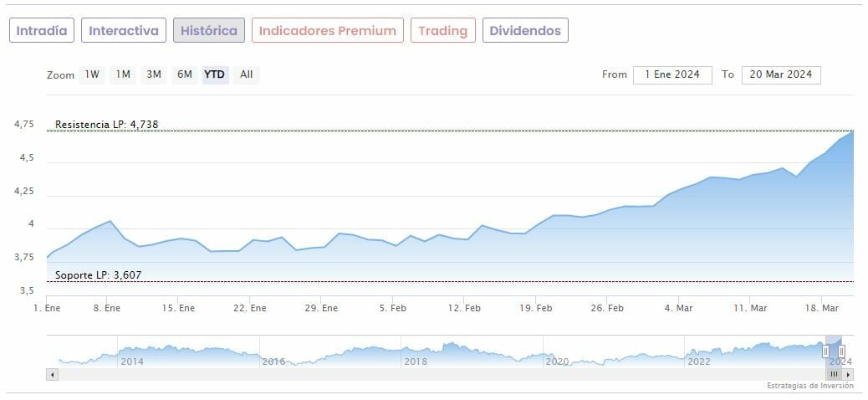Viewport: 868px width, 400px height.
Task: Click the scrollbar right arrow
Action: [x=848, y=374]
